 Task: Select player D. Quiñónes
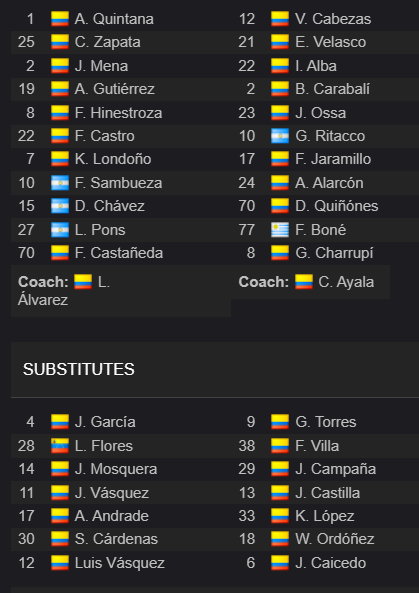point(337,206)
